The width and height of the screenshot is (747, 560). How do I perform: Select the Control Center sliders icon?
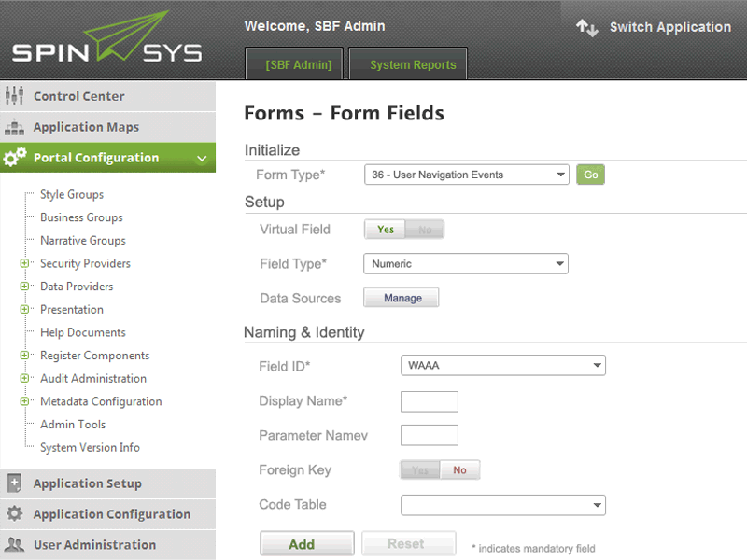17,96
